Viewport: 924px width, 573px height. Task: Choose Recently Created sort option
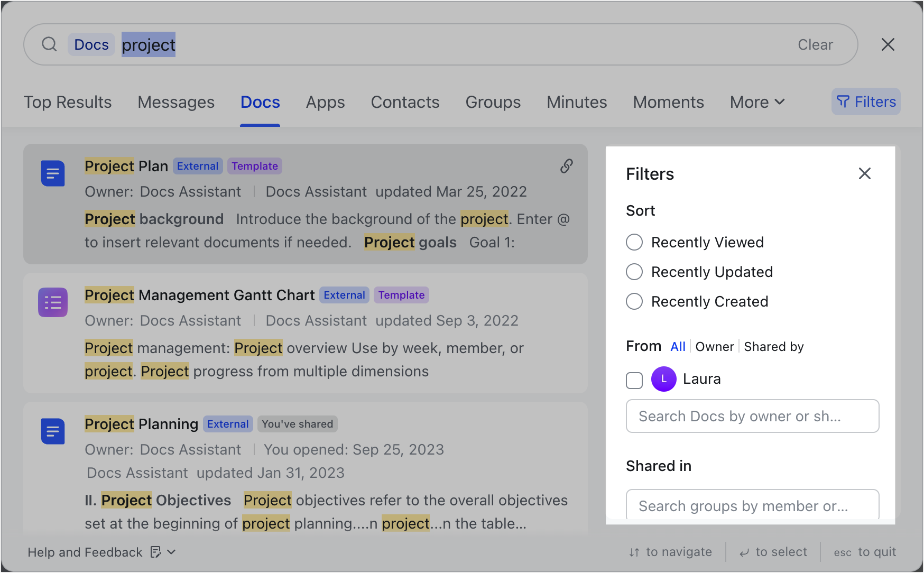coord(634,301)
